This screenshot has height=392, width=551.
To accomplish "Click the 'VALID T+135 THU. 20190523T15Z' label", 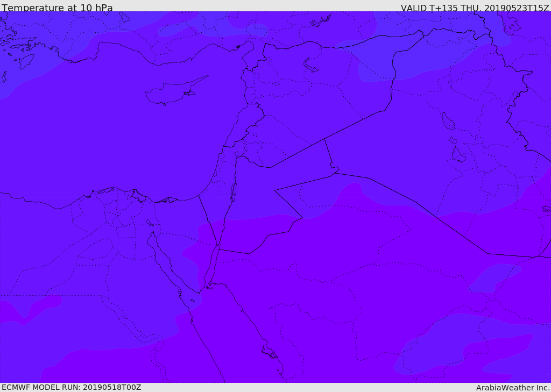I will coord(475,8).
